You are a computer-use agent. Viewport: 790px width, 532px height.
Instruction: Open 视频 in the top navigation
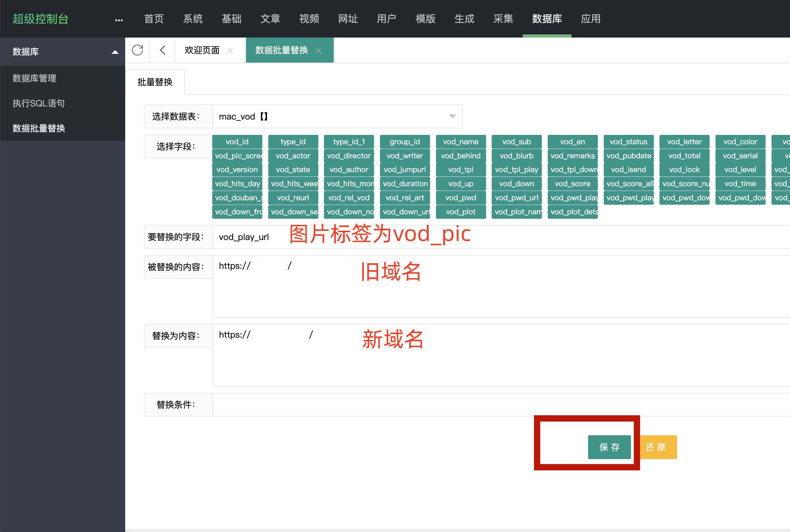click(x=309, y=19)
